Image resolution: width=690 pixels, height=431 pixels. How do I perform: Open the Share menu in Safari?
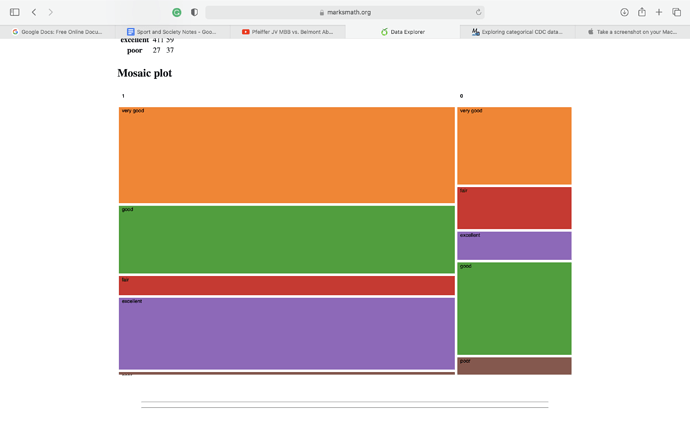[642, 12]
